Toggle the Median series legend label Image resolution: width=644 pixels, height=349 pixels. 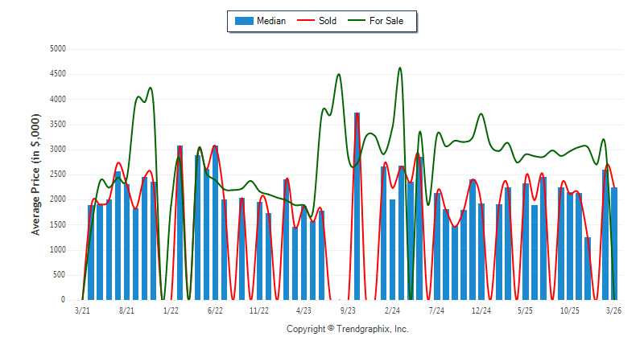click(270, 21)
